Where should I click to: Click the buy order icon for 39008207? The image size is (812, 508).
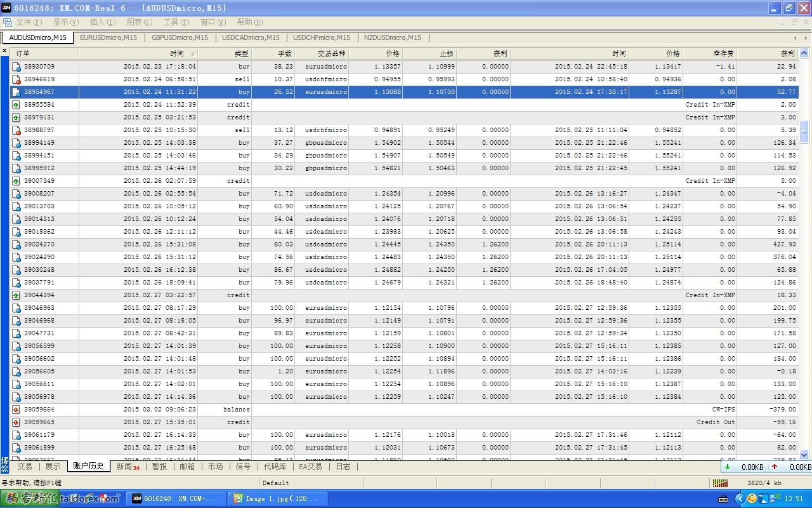coord(16,194)
